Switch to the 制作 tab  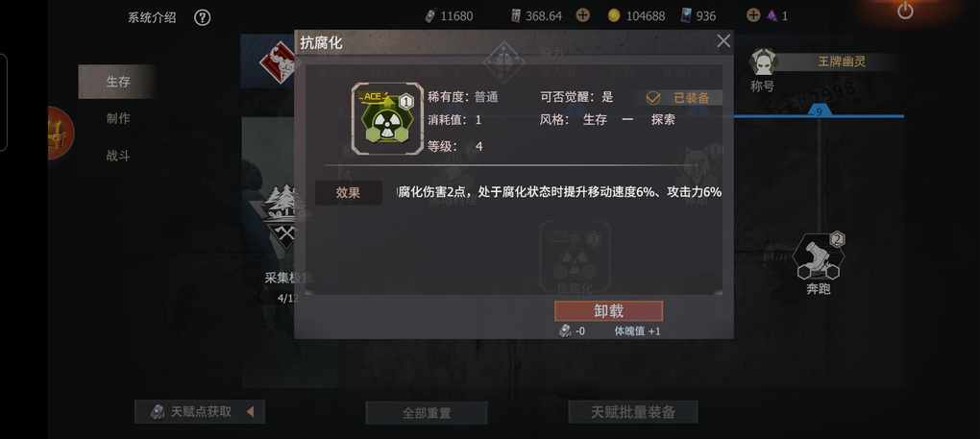pyautogui.click(x=117, y=119)
